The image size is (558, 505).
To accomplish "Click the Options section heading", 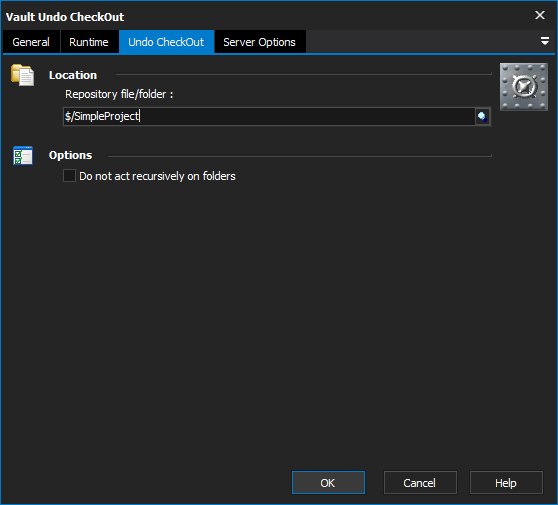I will pyautogui.click(x=70, y=155).
